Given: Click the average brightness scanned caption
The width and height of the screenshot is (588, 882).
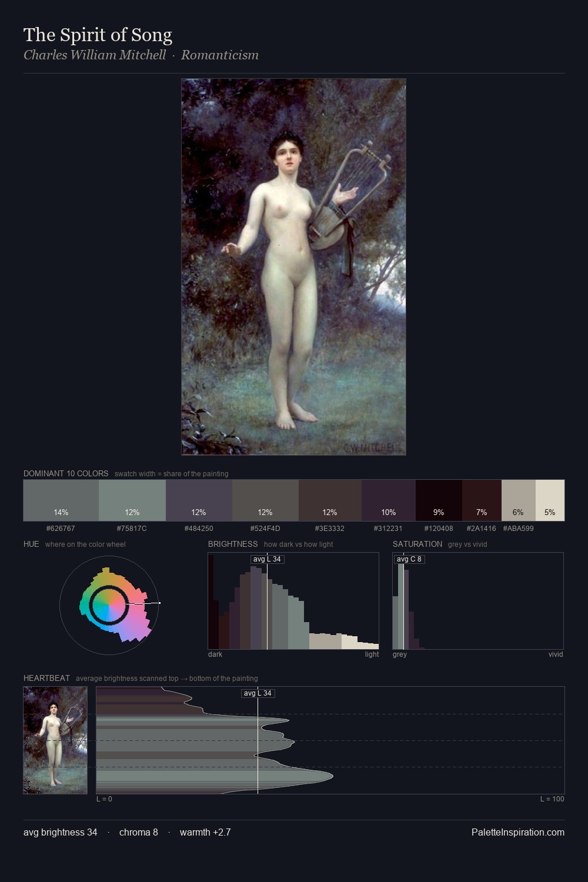Looking at the screenshot, I should (x=167, y=679).
